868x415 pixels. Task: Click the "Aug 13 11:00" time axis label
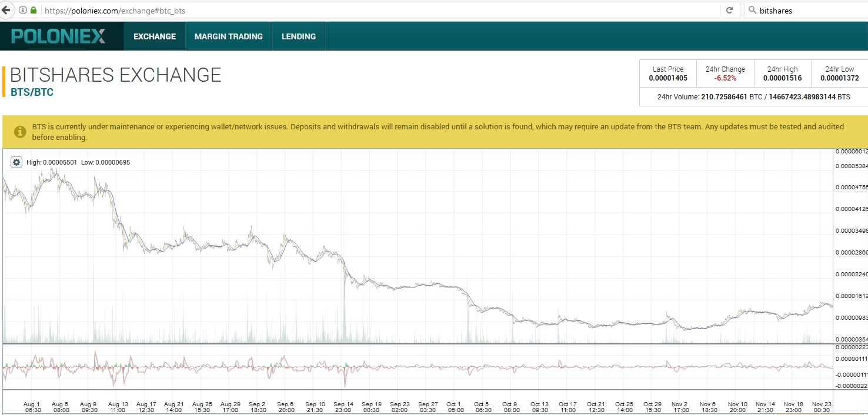(x=118, y=407)
